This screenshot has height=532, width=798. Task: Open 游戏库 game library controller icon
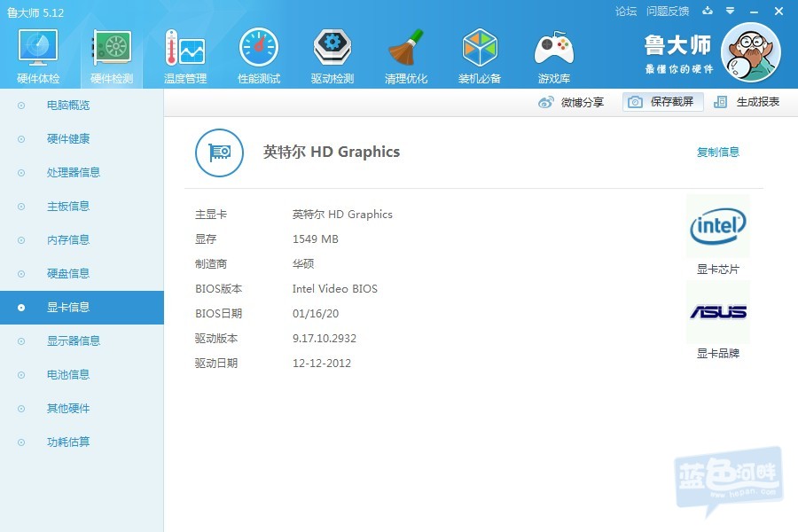[554, 49]
